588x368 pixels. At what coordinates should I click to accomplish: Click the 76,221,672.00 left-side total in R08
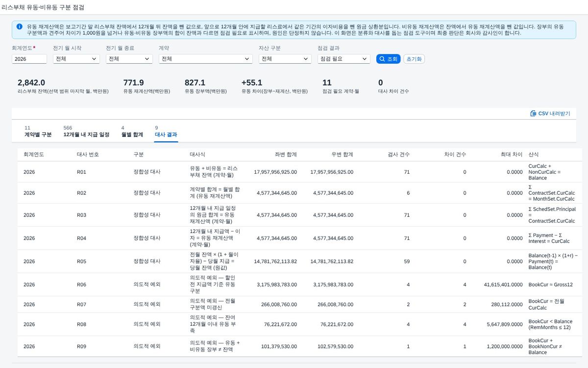click(280, 324)
